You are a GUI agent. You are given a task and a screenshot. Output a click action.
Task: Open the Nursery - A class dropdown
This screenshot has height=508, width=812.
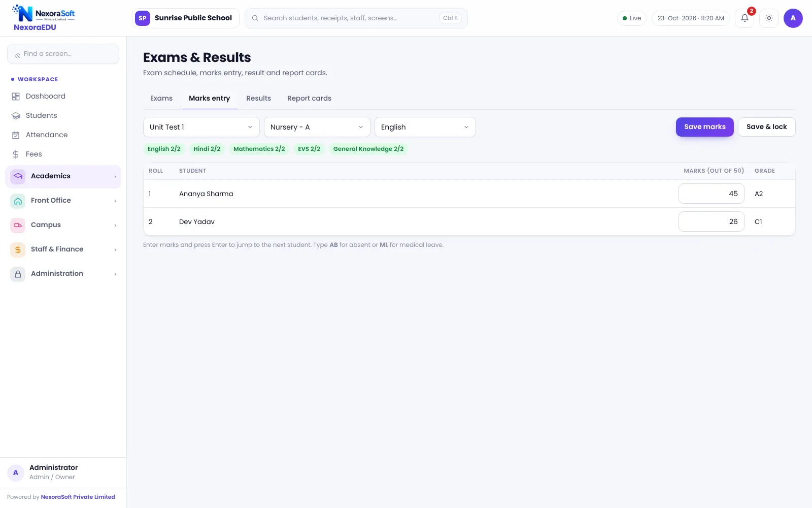[317, 127]
